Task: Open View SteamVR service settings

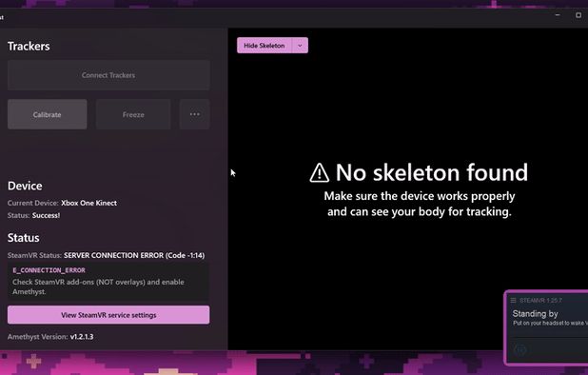Action: pyautogui.click(x=108, y=315)
